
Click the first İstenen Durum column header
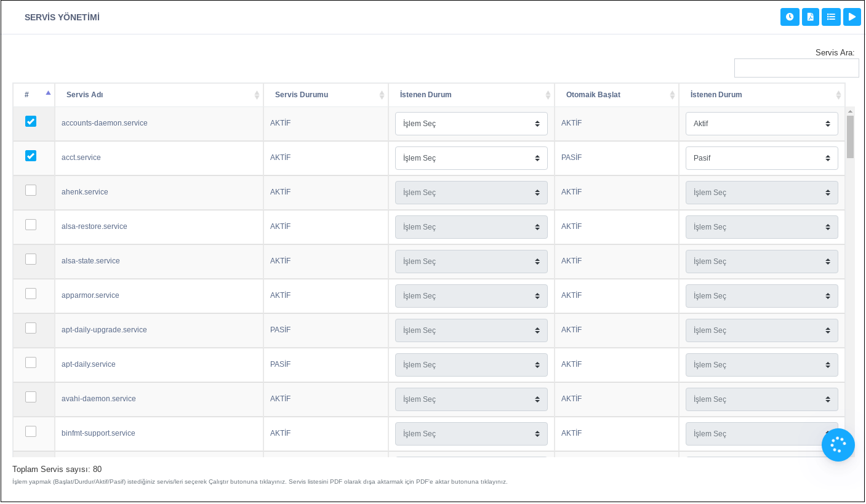pos(426,95)
